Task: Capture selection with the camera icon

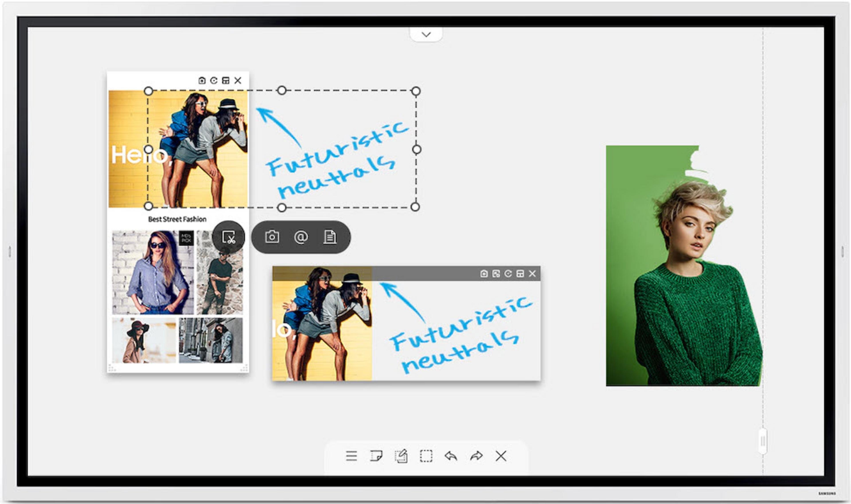Action: tap(272, 237)
